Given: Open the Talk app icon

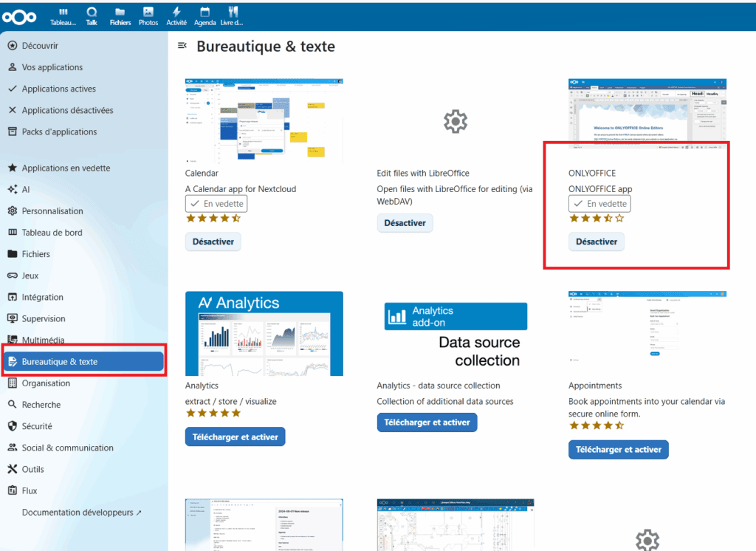Looking at the screenshot, I should pos(92,16).
